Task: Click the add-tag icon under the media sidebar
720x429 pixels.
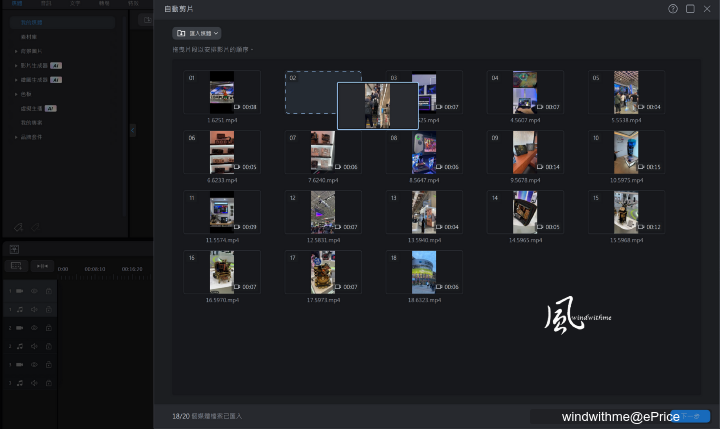Action: click(x=18, y=227)
